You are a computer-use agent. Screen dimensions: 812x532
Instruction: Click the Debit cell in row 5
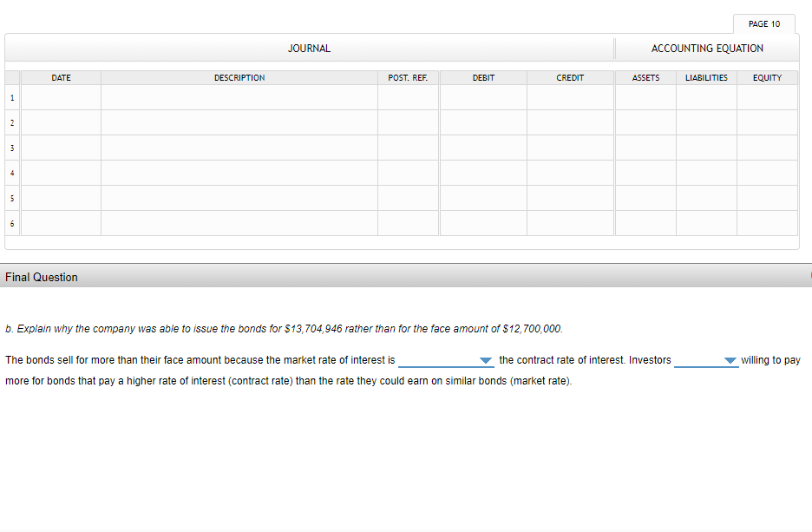484,198
